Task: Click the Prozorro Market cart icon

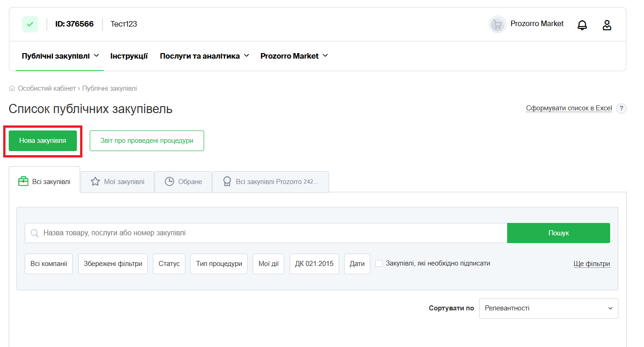Action: point(498,24)
